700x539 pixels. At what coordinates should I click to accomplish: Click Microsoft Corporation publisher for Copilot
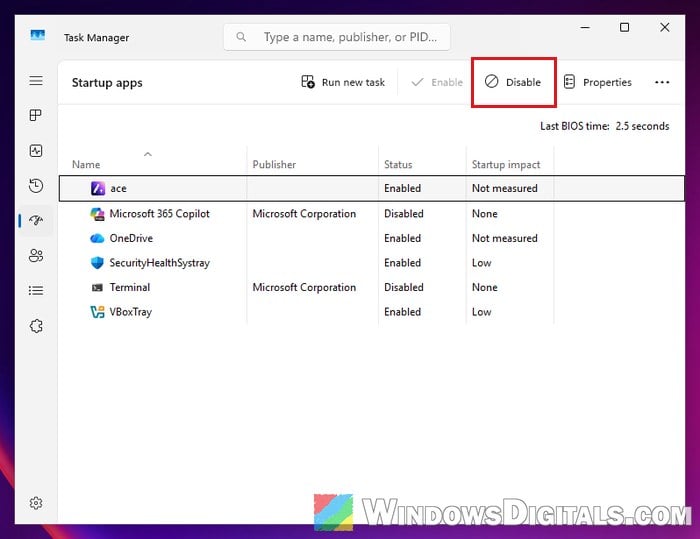[304, 214]
